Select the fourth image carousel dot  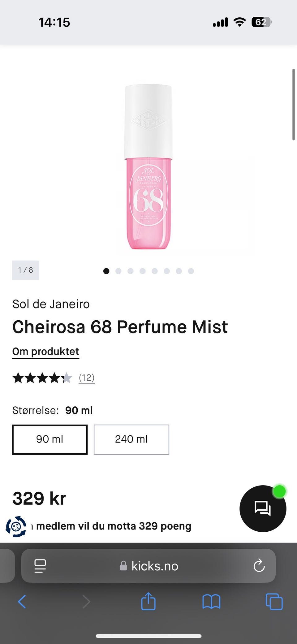[143, 271]
